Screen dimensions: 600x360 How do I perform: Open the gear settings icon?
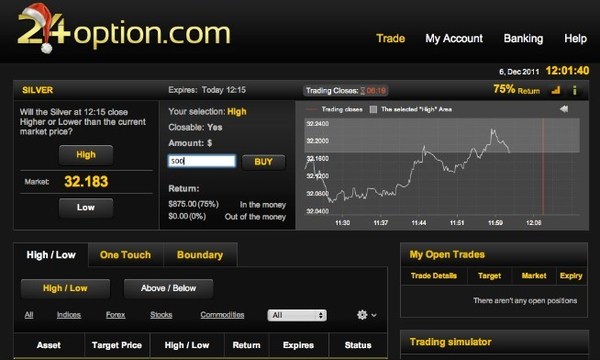click(362, 315)
